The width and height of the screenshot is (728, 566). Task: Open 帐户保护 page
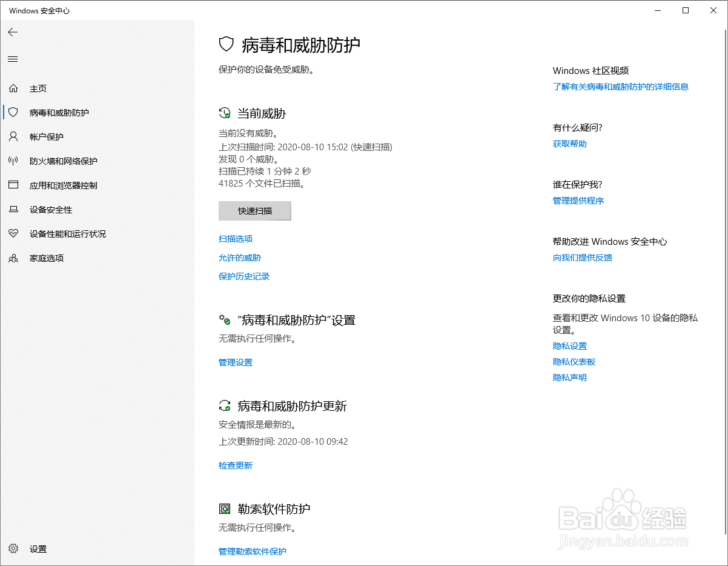[47, 137]
